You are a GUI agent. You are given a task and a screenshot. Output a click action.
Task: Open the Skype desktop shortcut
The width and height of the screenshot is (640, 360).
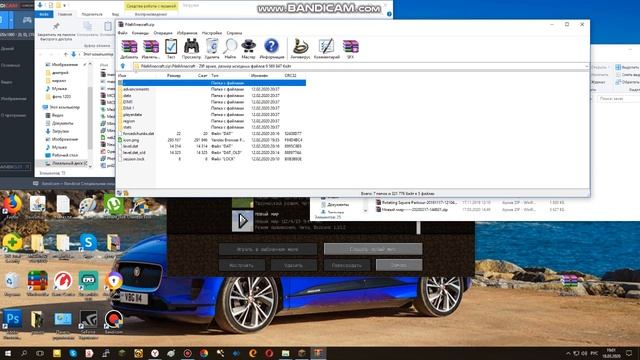(x=88, y=245)
